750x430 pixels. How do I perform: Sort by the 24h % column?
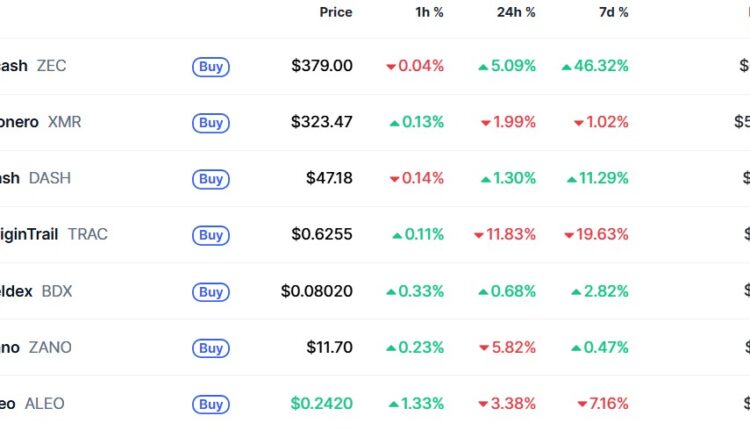point(516,13)
